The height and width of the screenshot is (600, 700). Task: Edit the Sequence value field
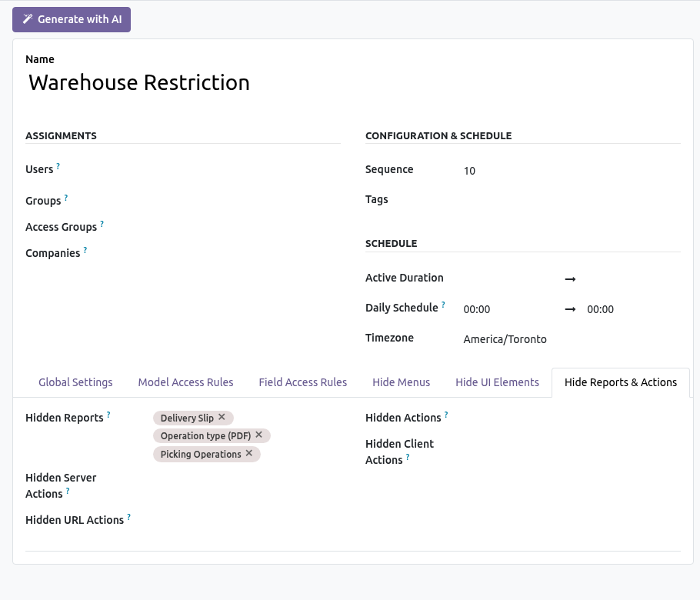(572, 171)
